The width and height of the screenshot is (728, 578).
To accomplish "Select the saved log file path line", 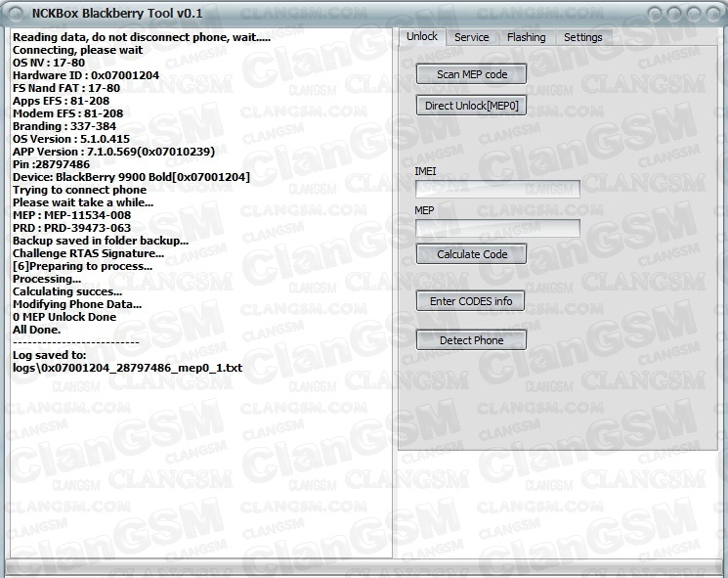I will [127, 368].
